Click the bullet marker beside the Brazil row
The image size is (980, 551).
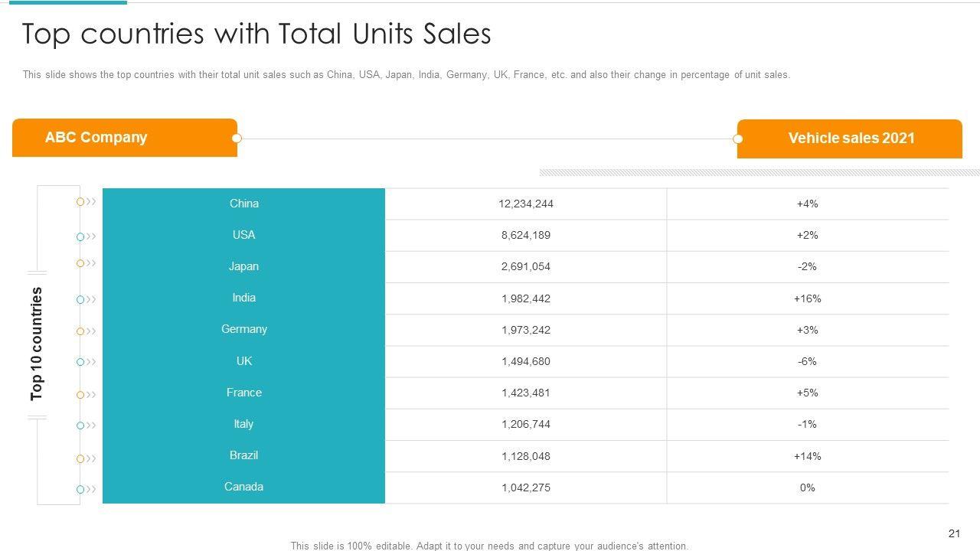click(80, 459)
